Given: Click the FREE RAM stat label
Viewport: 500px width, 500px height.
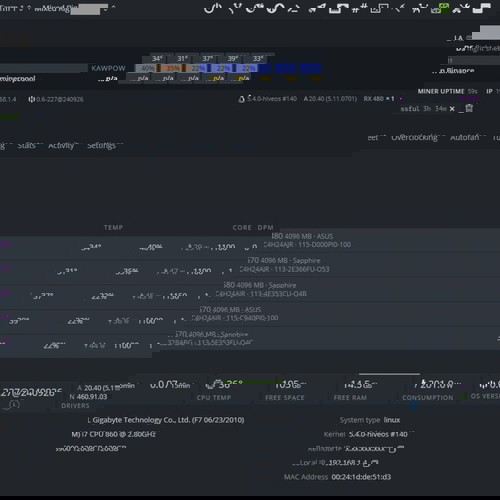Looking at the screenshot, I should tap(350, 398).
